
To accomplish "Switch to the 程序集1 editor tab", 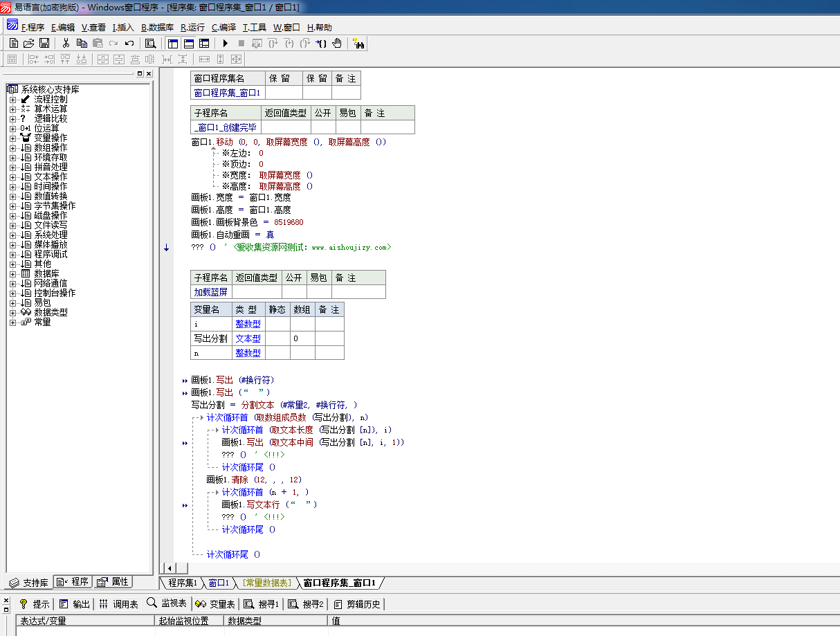I will [x=183, y=583].
